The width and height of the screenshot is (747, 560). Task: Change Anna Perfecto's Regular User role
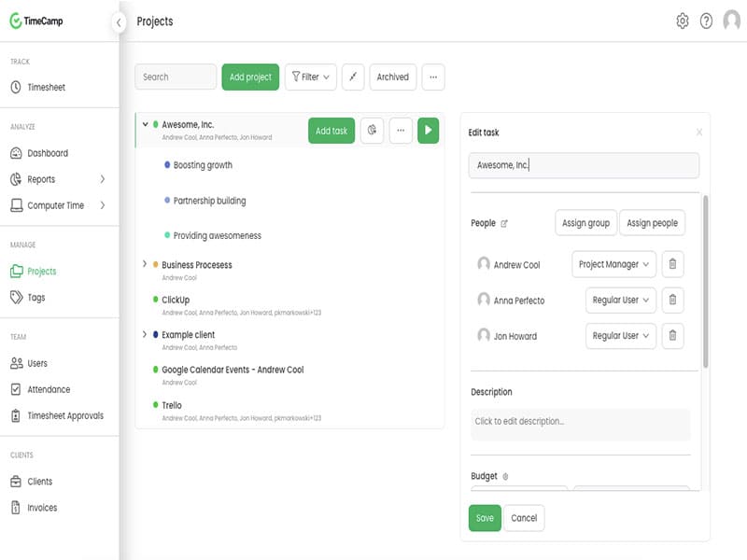(621, 301)
